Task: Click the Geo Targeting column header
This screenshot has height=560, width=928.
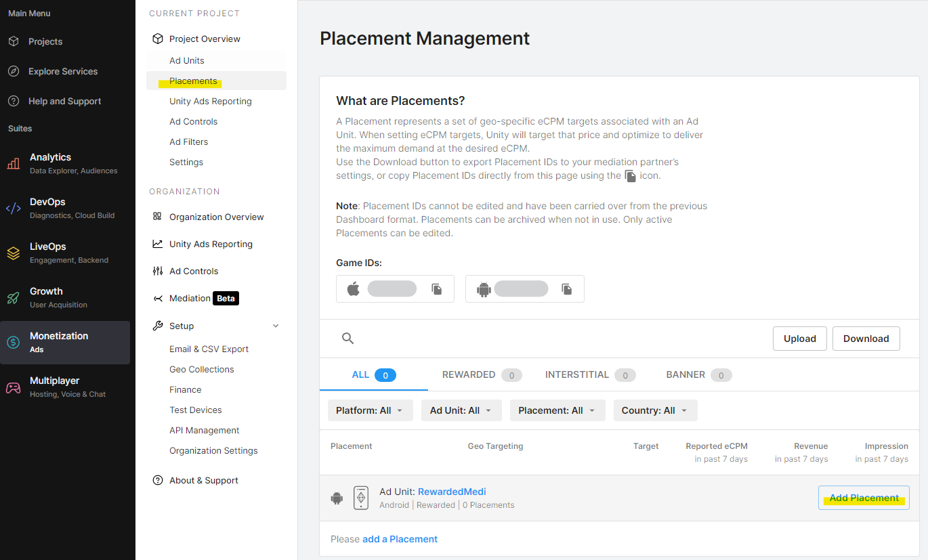Action: click(496, 446)
